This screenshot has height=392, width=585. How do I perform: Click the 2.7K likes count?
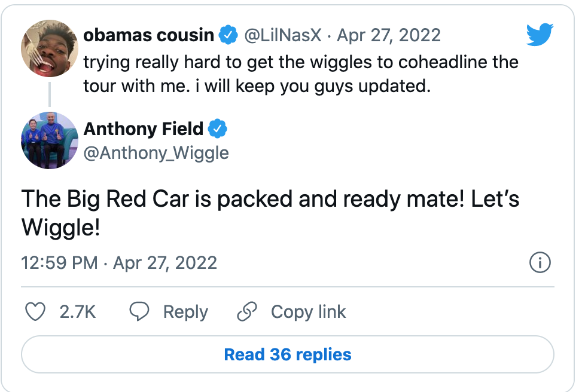tap(78, 312)
